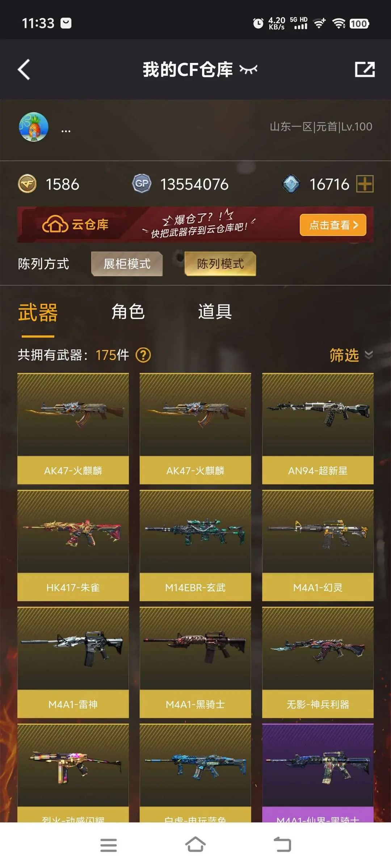Tap the Spongebob pineapple avatar
Viewport: 391px width, 868px height.
[34, 127]
